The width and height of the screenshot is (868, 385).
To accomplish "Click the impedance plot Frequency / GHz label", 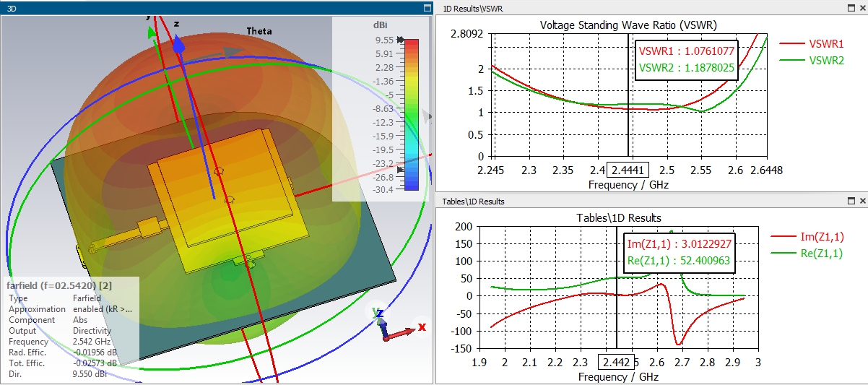I will tap(619, 376).
